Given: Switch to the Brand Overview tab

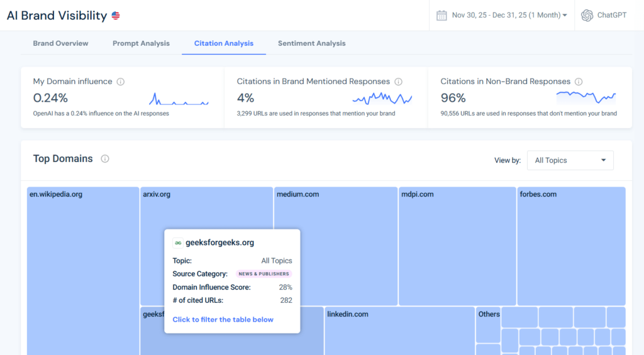Looking at the screenshot, I should 60,43.
